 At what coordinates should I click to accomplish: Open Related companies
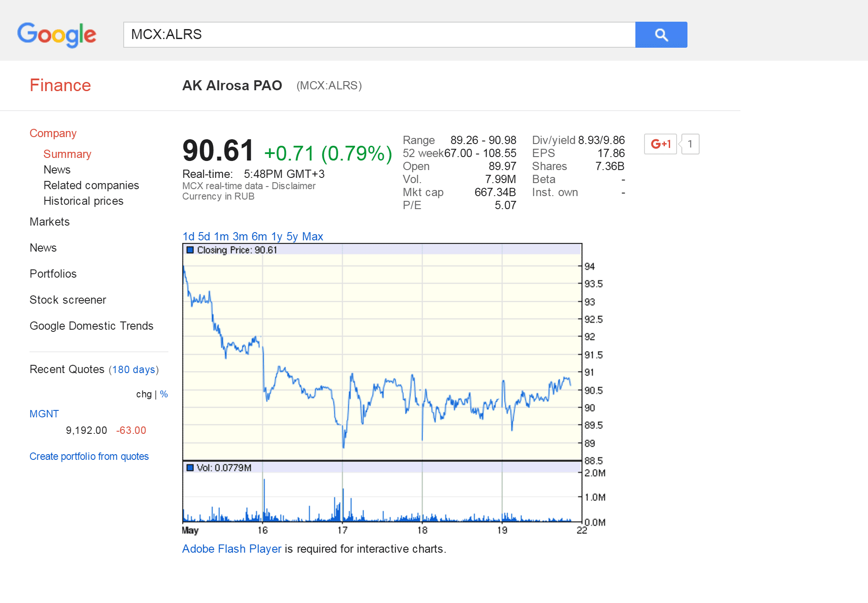click(x=91, y=185)
